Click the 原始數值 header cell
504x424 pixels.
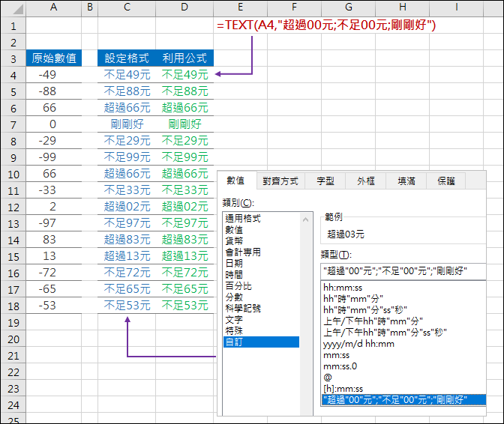[54, 58]
